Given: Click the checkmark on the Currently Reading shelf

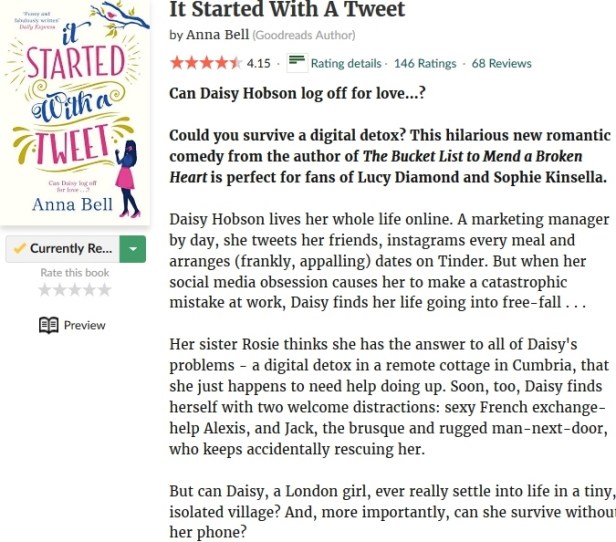Looking at the screenshot, I should point(20,248).
